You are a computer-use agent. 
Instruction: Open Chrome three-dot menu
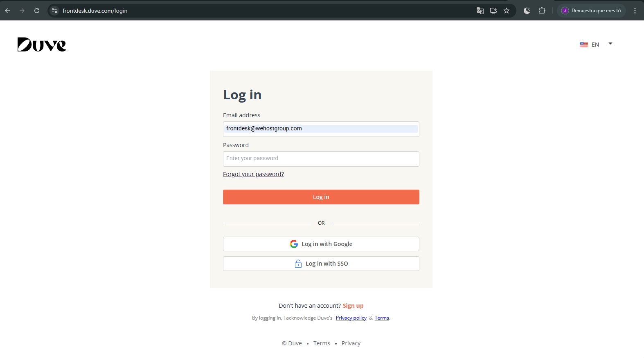[x=635, y=11]
